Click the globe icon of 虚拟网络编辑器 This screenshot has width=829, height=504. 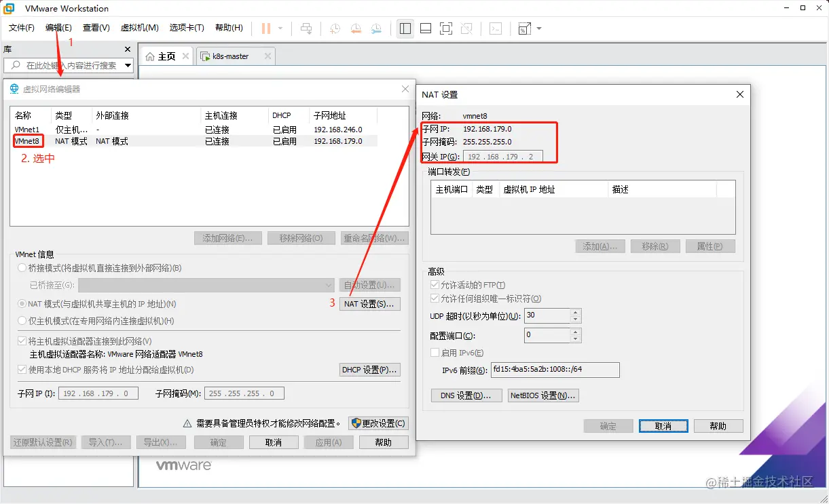click(x=14, y=89)
